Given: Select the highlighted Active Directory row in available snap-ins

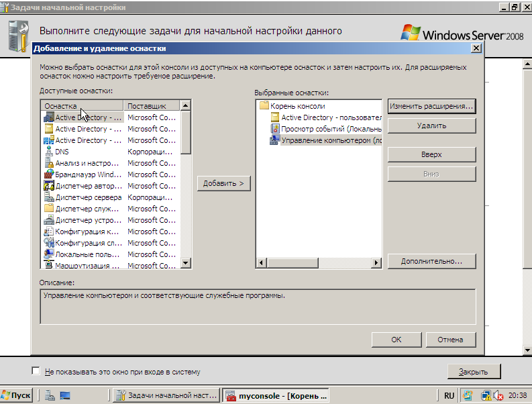Looking at the screenshot, I should tap(111, 117).
